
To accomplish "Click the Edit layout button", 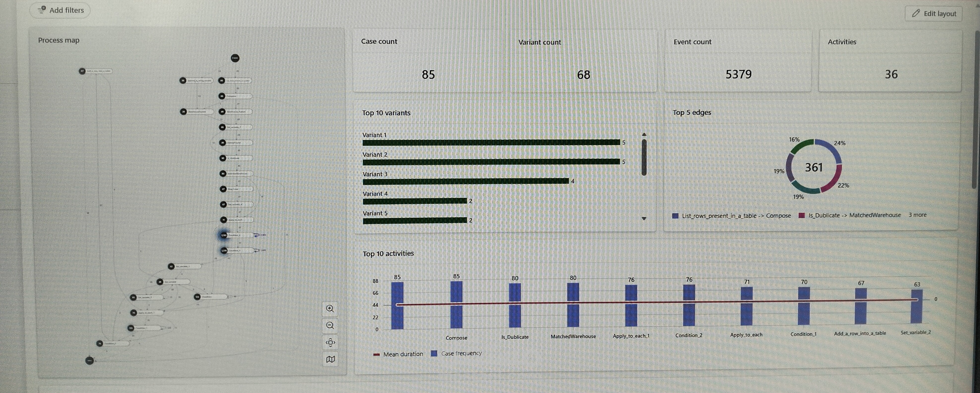I will tap(933, 13).
